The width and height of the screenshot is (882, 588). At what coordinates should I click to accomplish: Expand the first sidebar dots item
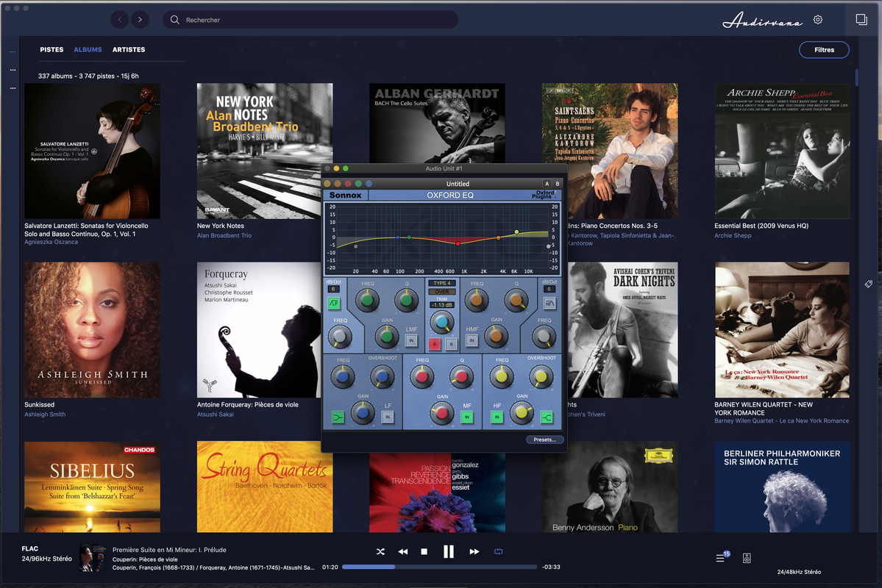coord(13,51)
